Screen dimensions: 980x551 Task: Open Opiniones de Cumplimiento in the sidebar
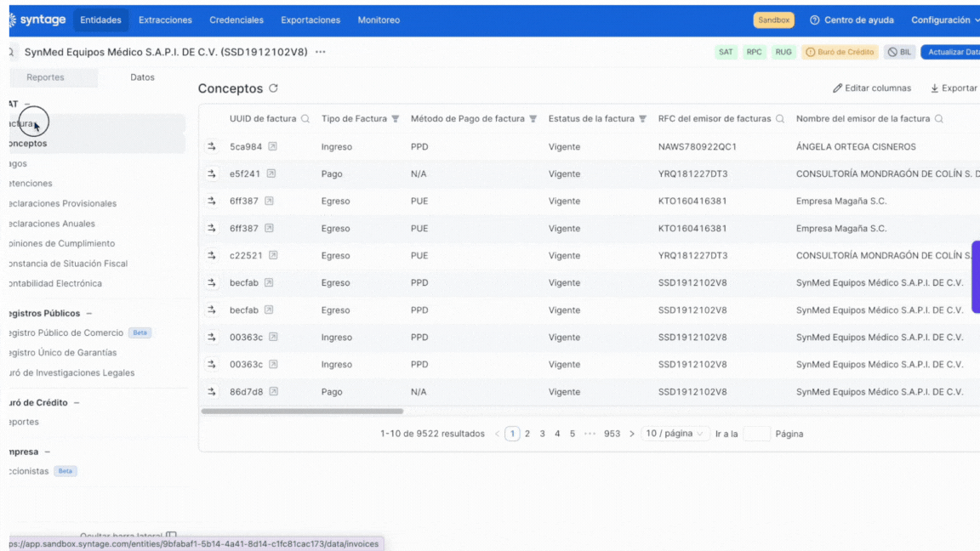point(62,244)
